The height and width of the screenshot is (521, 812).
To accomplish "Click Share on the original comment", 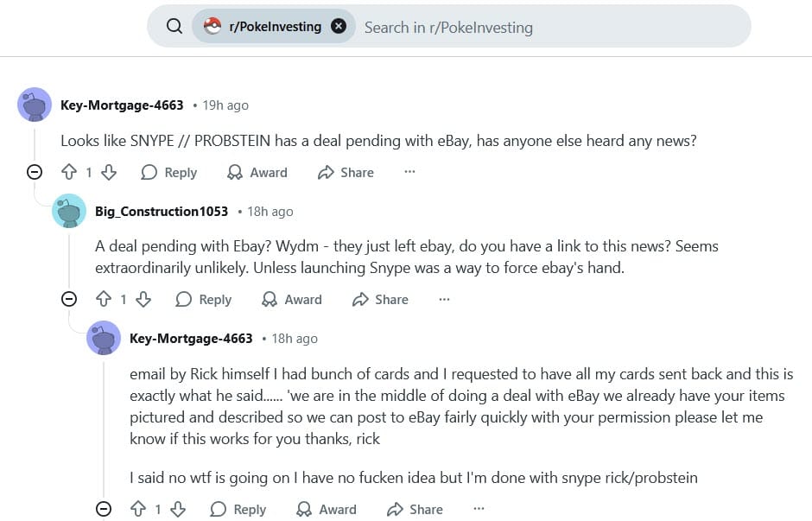I will point(346,172).
